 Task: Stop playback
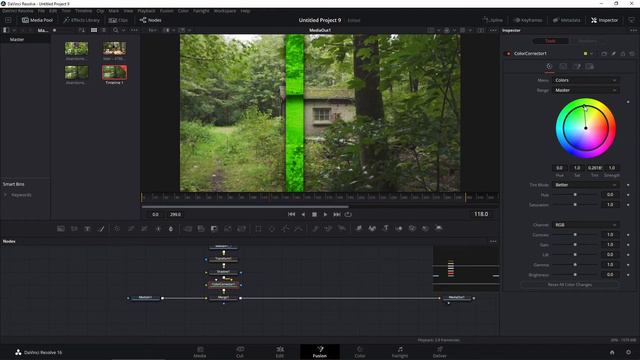click(314, 214)
